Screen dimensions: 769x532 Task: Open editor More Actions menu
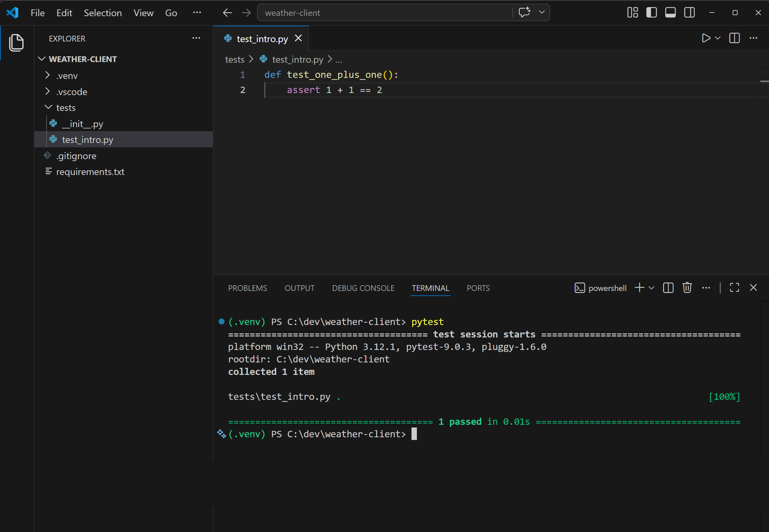(753, 38)
